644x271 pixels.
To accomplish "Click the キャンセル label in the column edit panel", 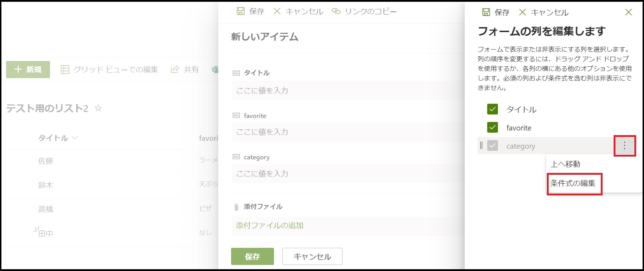I will 550,12.
